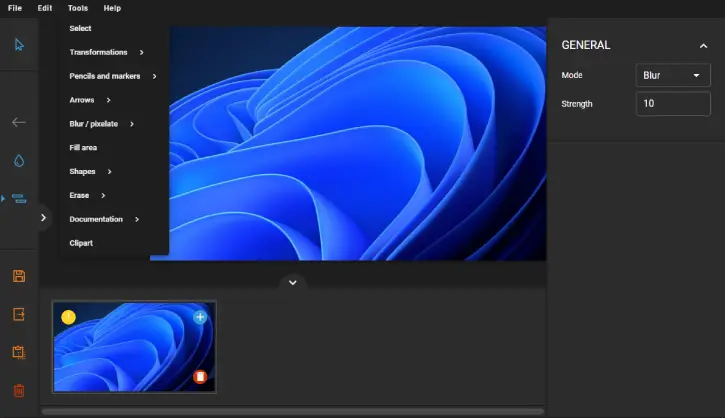Click the Tools menu in menu bar
Screen dimensions: 725x418
(78, 8)
